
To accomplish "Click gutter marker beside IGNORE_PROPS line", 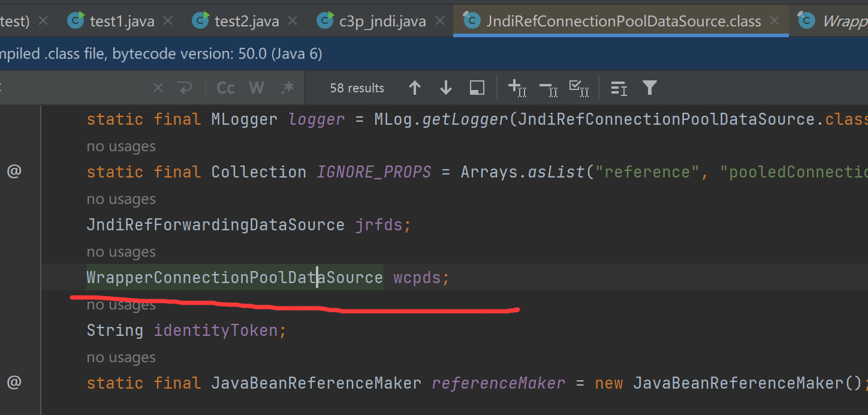I will 14,172.
